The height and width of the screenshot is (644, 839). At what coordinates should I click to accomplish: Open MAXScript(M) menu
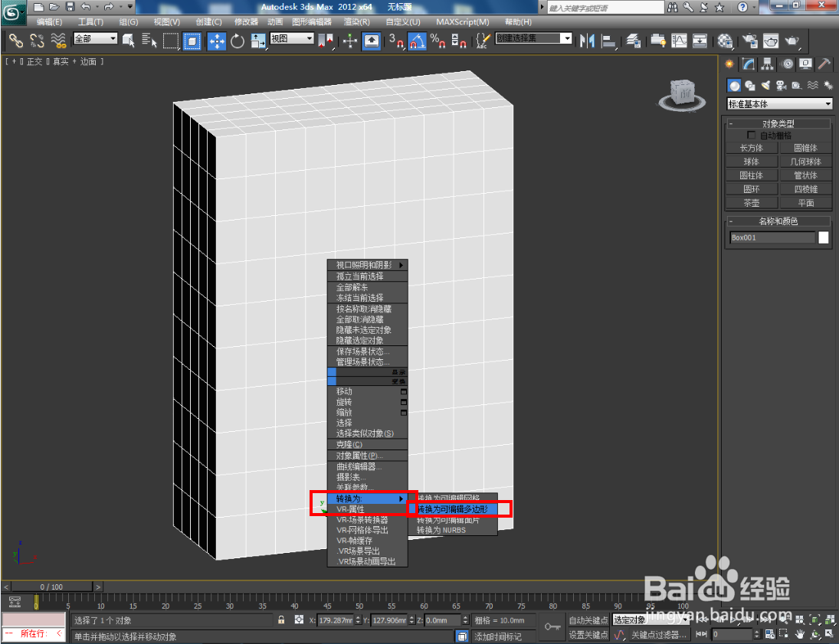coord(462,22)
